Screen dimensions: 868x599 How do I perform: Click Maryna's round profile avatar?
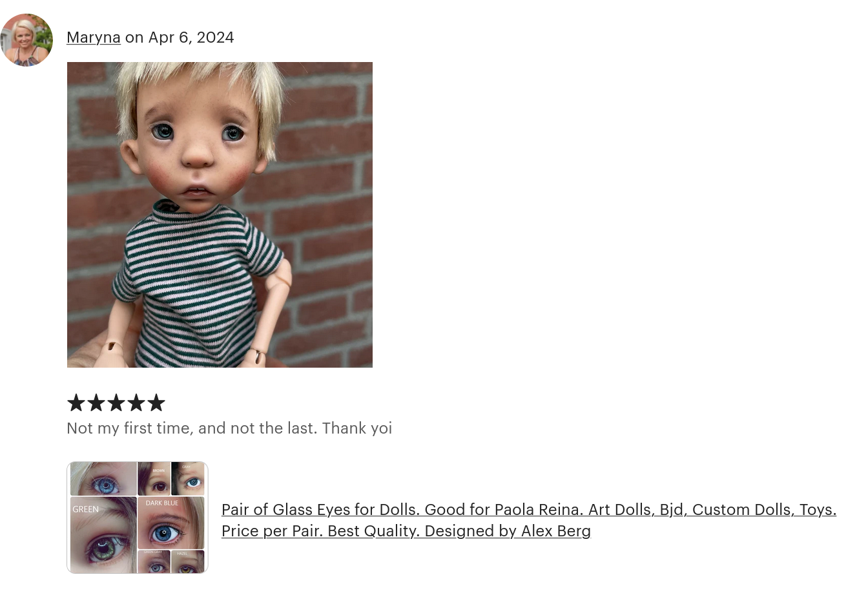pyautogui.click(x=26, y=39)
